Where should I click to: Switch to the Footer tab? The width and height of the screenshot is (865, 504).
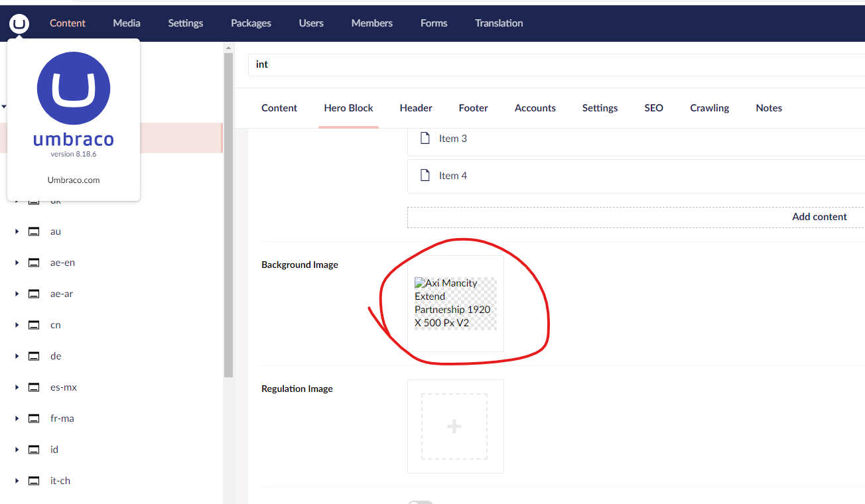click(x=473, y=107)
